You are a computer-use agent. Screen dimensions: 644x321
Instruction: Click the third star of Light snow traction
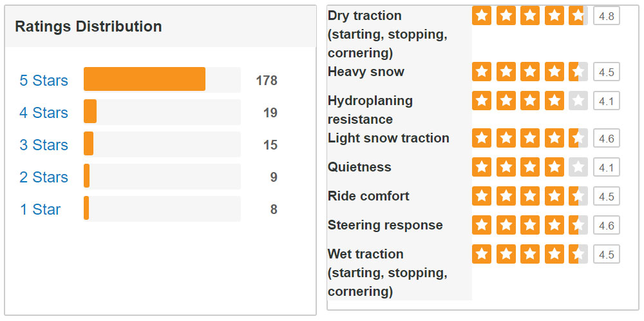coord(530,138)
